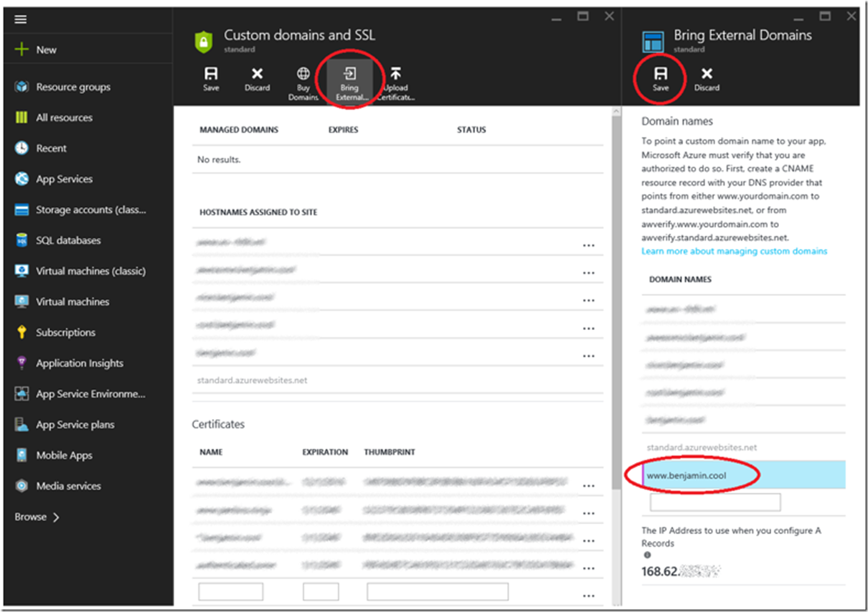
Task: Click the STATUS column header
Action: click(x=471, y=129)
